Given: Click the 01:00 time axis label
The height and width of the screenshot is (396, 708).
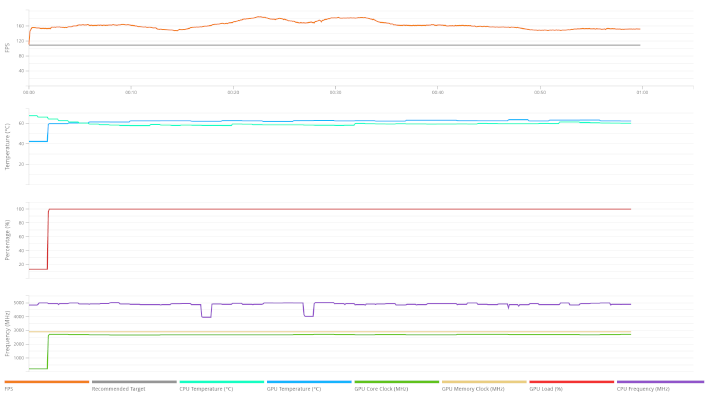Looking at the screenshot, I should point(642,92).
